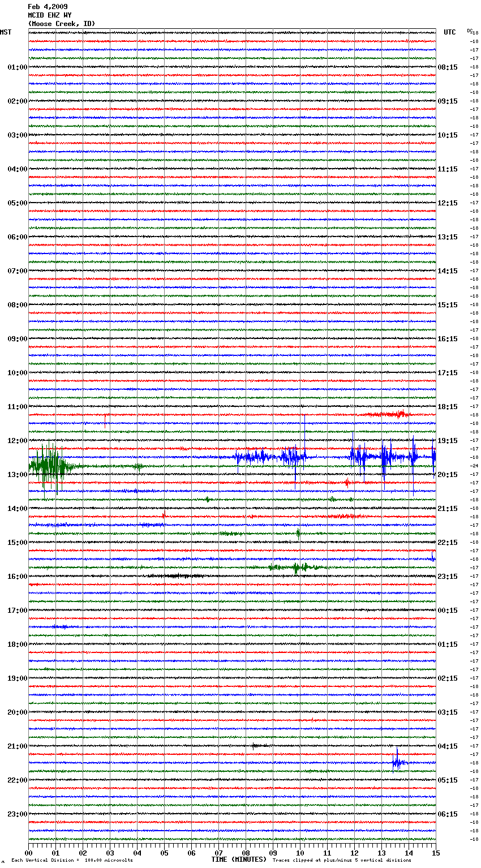Viewport: 481px width, 868px height.
Task: Click the 04:15 UTC time label
Action: coord(448,746)
